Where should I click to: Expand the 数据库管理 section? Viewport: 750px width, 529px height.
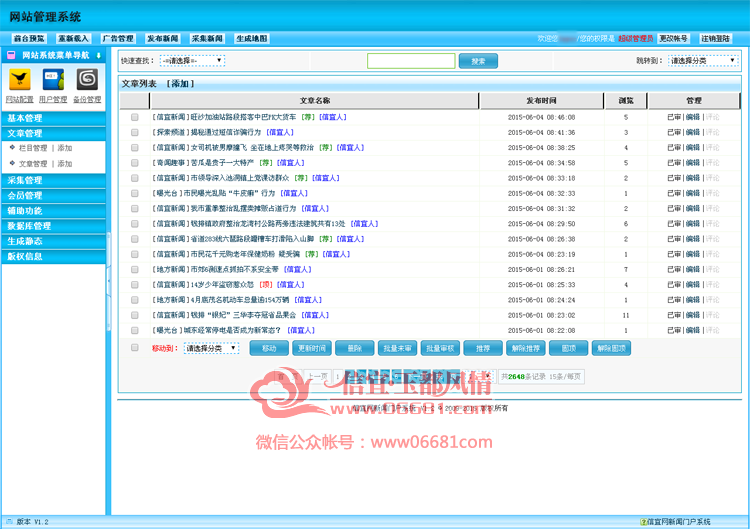coord(53,226)
